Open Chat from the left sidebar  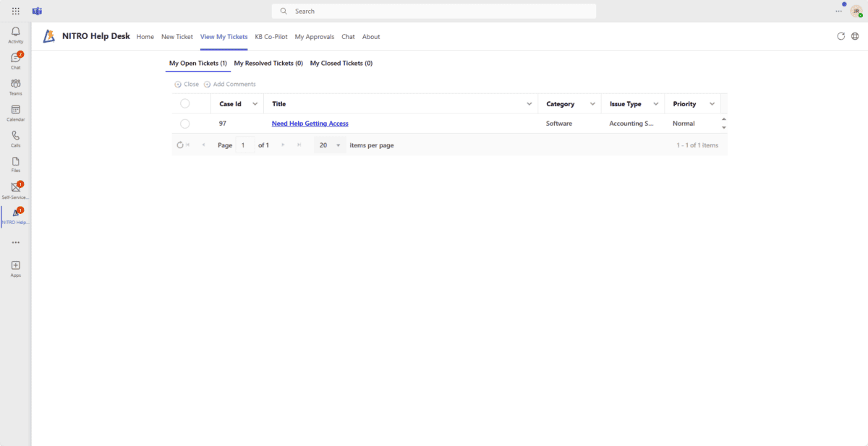coord(15,59)
